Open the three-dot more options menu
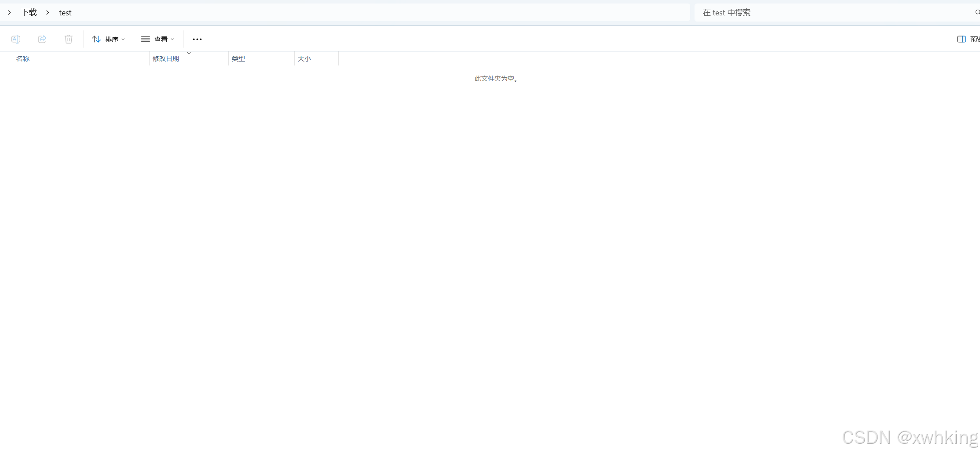This screenshot has height=453, width=980. 197,39
